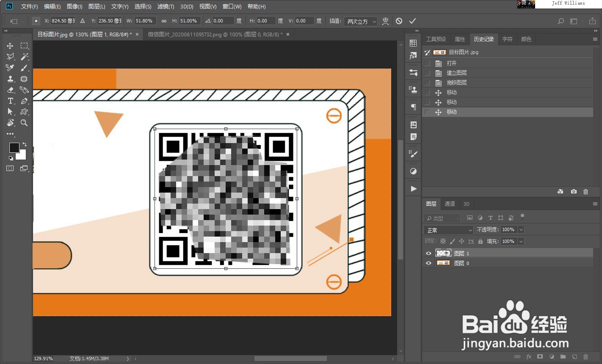
Task: Switch to the 通道 tab
Action: pos(450,204)
